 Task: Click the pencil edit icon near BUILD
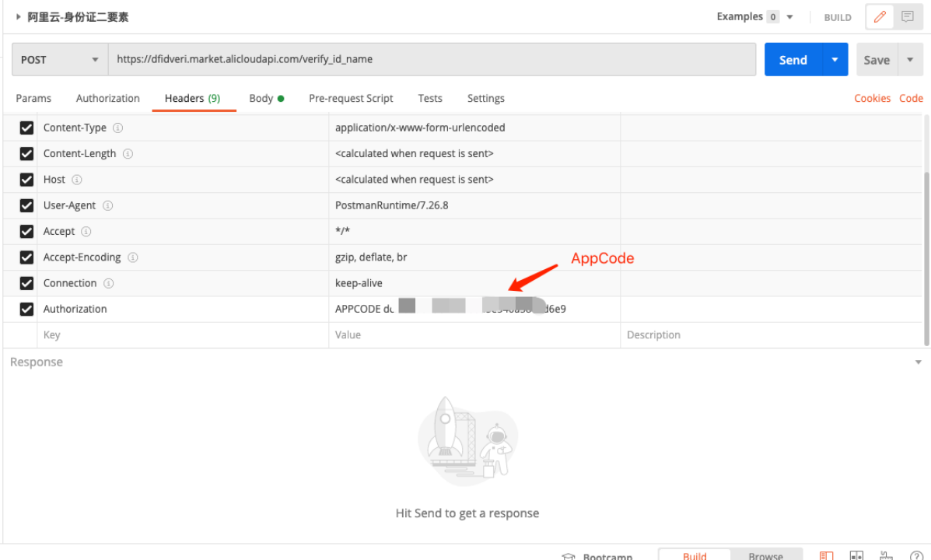click(x=880, y=16)
